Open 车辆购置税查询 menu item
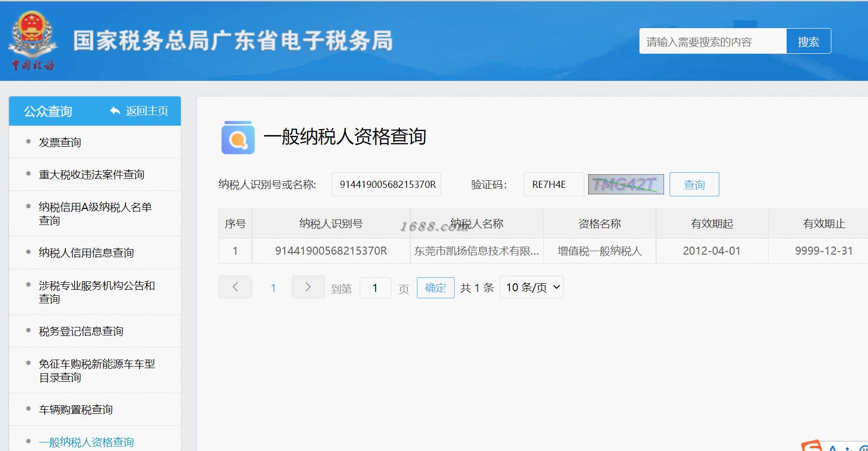 pyautogui.click(x=75, y=409)
